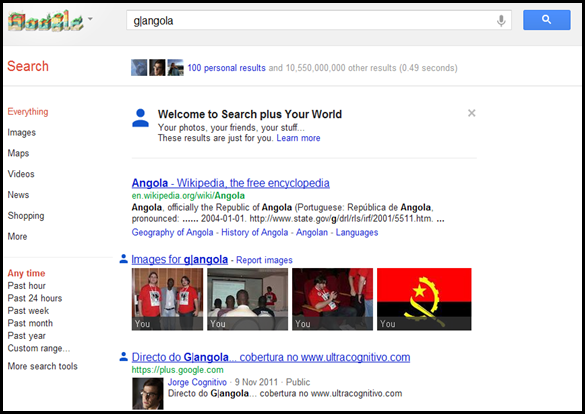Click the blue magnifier search button
The width and height of the screenshot is (585, 414).
point(547,20)
